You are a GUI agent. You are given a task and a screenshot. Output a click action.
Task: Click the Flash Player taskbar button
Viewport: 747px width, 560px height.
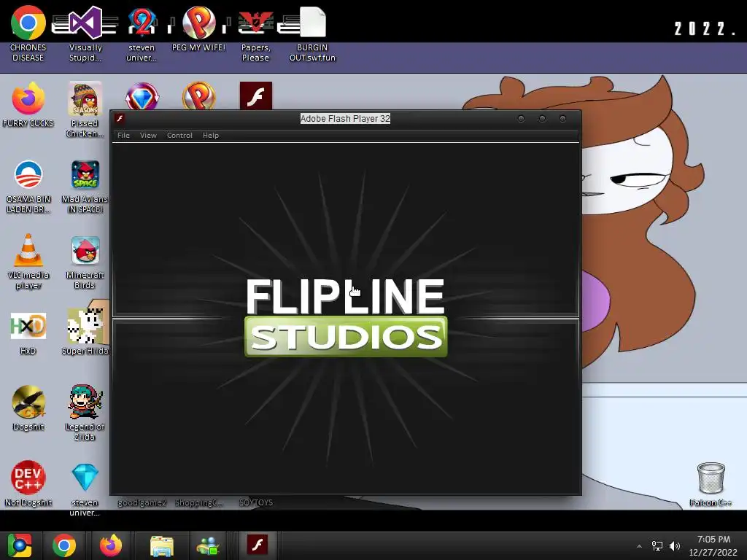[258, 545]
